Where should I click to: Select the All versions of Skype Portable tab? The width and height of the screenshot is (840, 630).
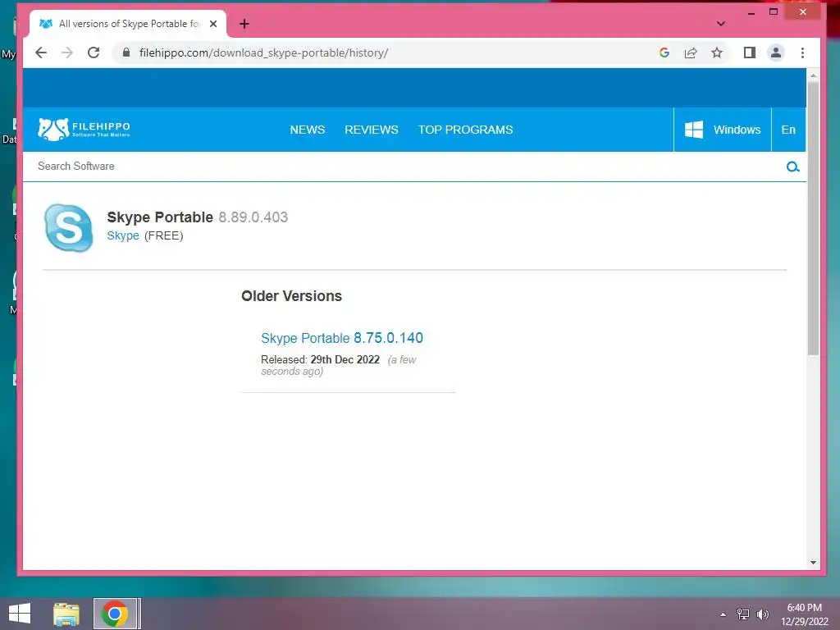click(x=127, y=24)
